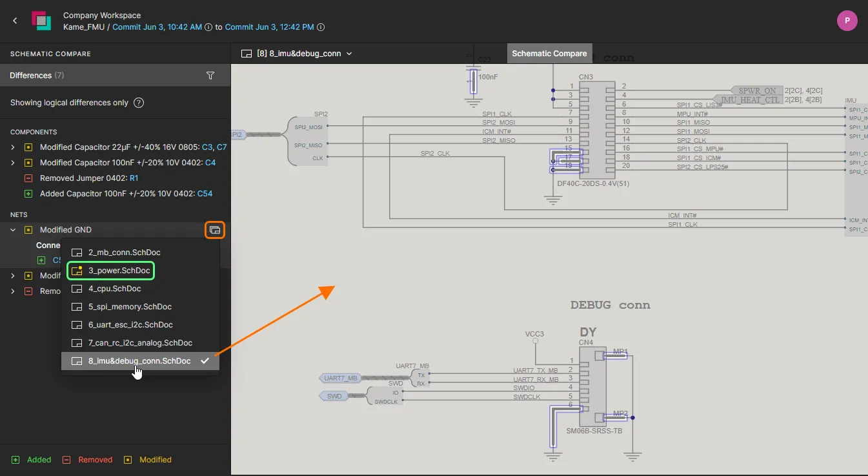Expand Modified Capacitor 22µF row
Image resolution: width=868 pixels, height=476 pixels.
(13, 147)
